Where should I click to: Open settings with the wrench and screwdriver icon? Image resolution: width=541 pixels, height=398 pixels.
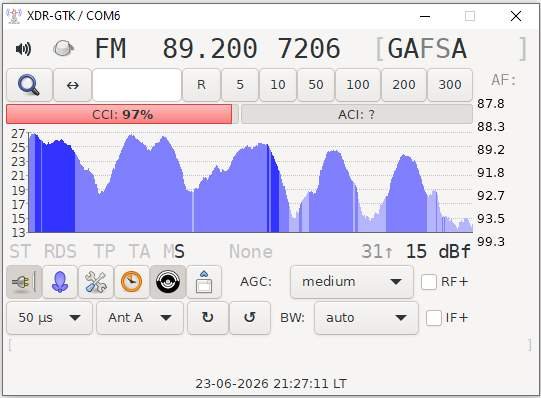coord(96,282)
